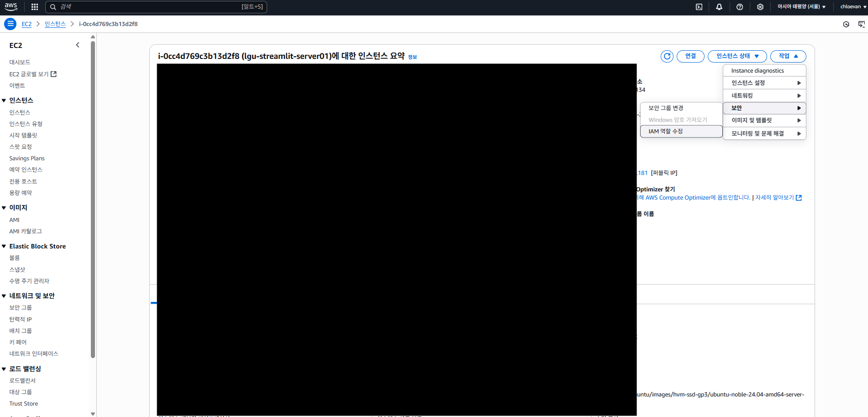Close the 작업 actions dropdown
Viewport: 868px width, 417px height.
(x=788, y=56)
